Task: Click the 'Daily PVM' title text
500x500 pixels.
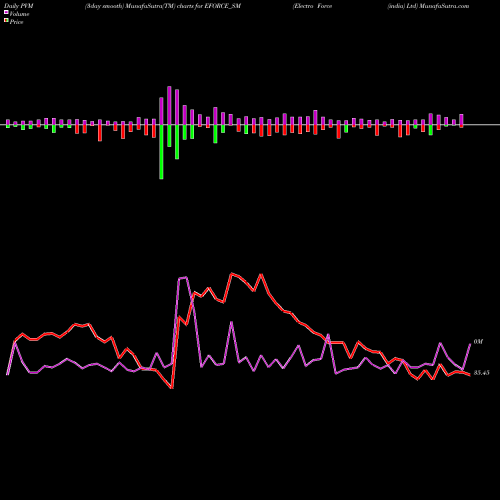Action: (19, 6)
